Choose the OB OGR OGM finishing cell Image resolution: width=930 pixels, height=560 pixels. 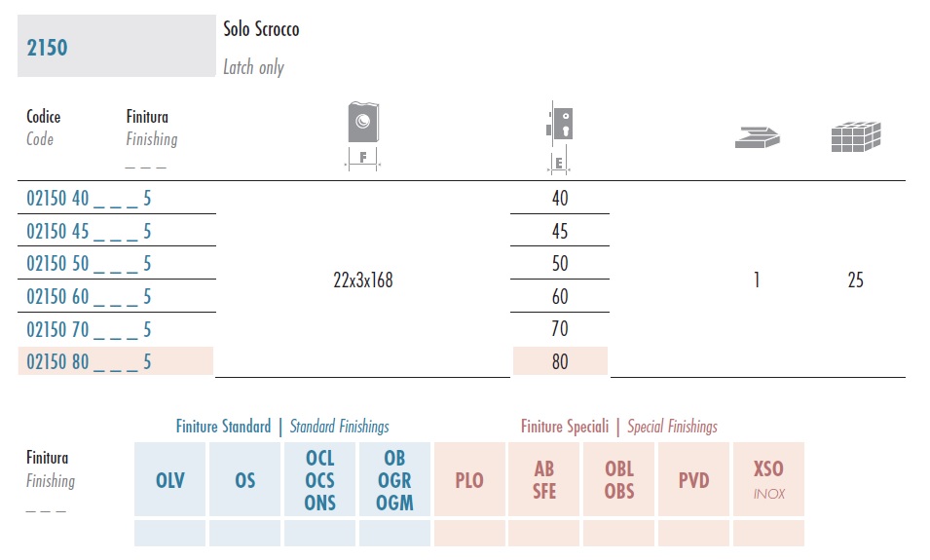tap(394, 479)
